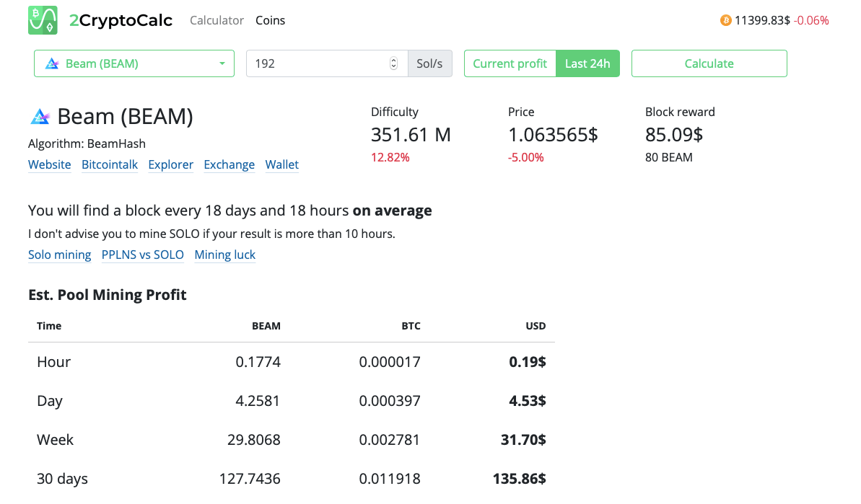Click the Beam icon inside coin selector
The height and width of the screenshot is (504, 861).
pos(52,63)
